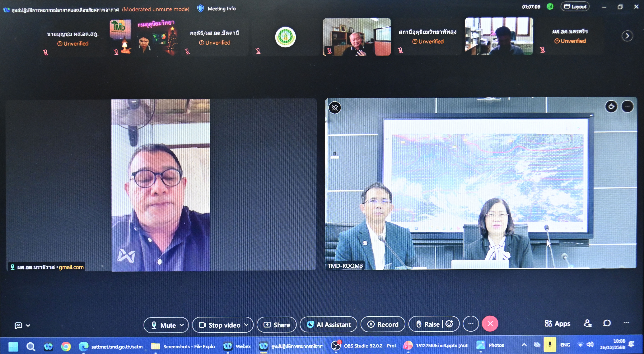Open the closed captions dropdown arrow

coord(28,325)
